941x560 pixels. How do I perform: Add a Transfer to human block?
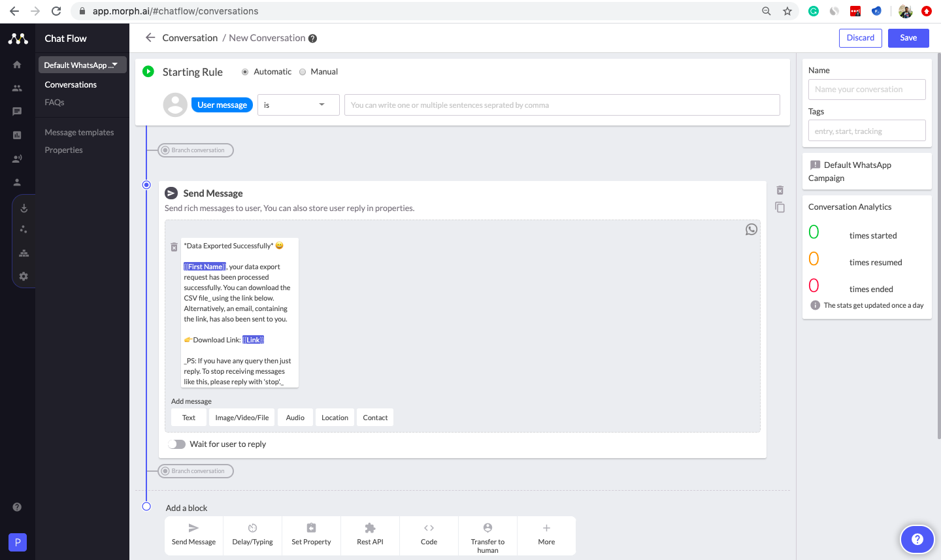point(488,536)
